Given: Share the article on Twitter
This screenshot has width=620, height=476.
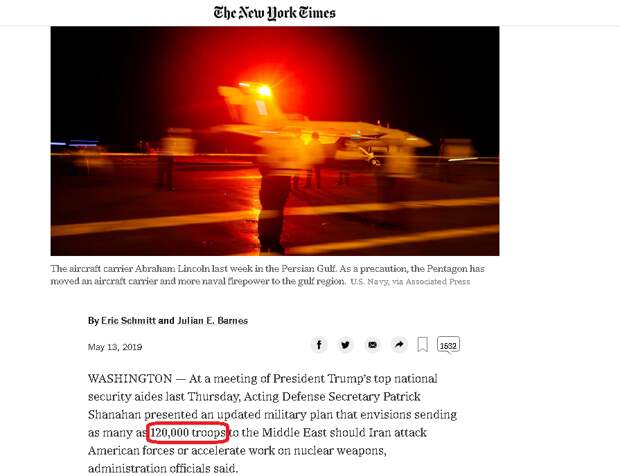Looking at the screenshot, I should [345, 345].
